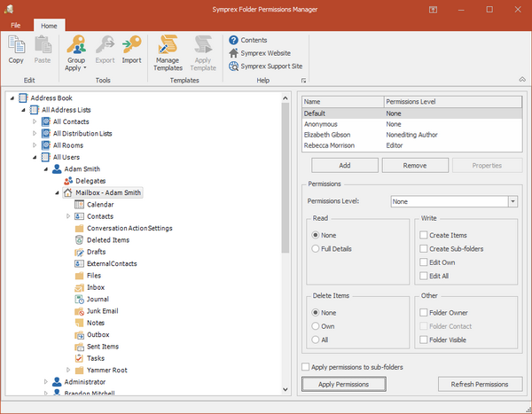Collapse the ribbon with chevron
This screenshot has width=532, height=414.
click(522, 80)
